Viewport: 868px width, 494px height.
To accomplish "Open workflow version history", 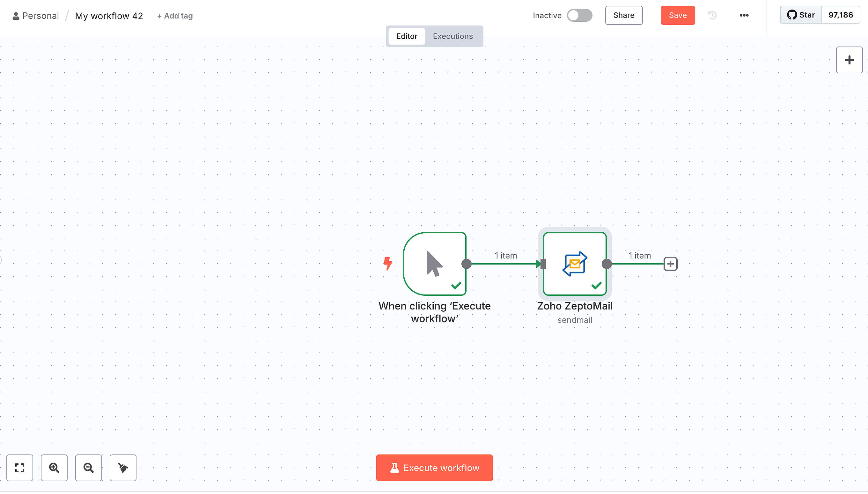I will [x=712, y=15].
